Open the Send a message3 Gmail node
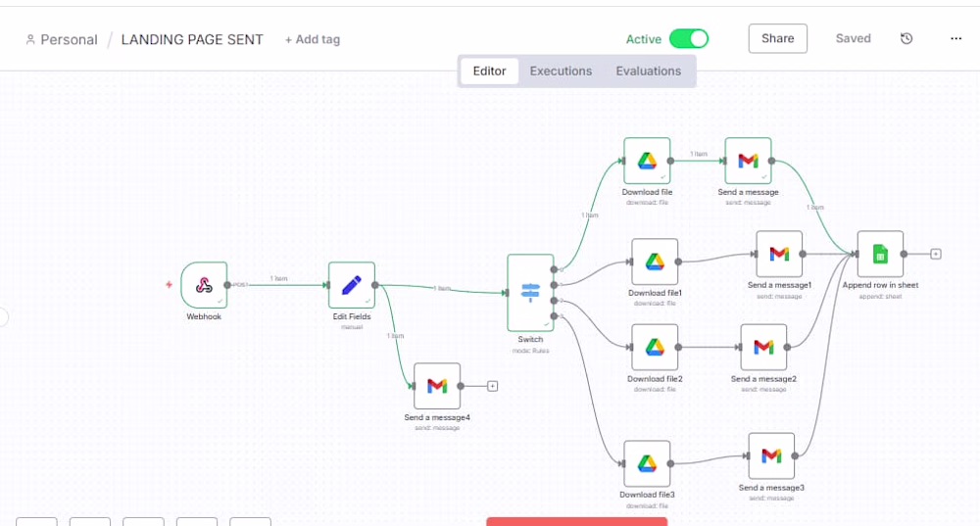Viewport: 980px width, 526px height. 771,456
